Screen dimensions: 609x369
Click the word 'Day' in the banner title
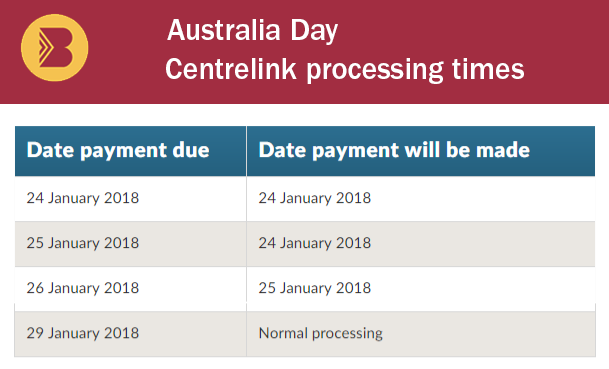pos(314,32)
